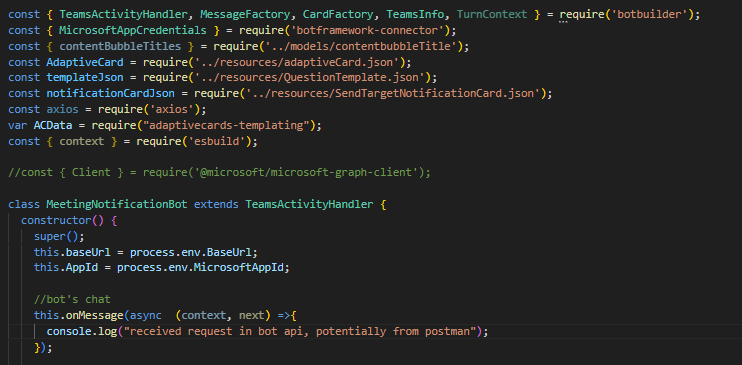Click the extends keyword in class declaration
The image size is (742, 365).
[217, 205]
